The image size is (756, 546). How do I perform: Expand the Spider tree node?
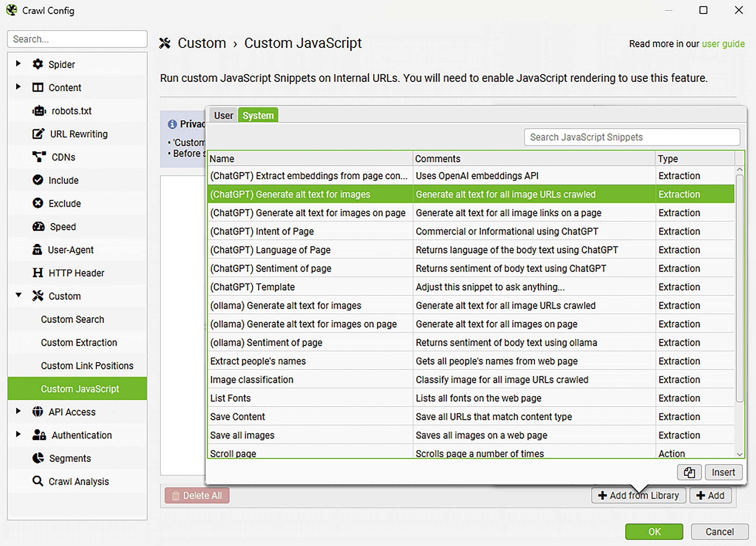pyautogui.click(x=18, y=63)
